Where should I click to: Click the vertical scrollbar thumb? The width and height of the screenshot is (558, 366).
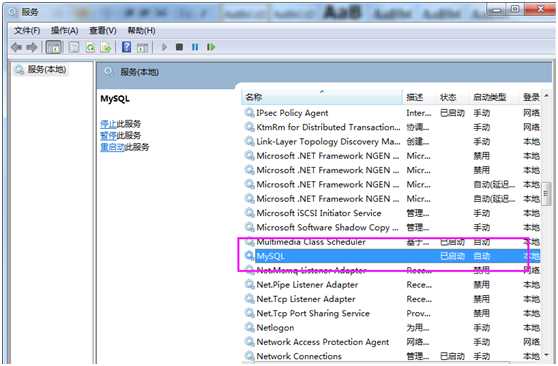pyautogui.click(x=546, y=195)
